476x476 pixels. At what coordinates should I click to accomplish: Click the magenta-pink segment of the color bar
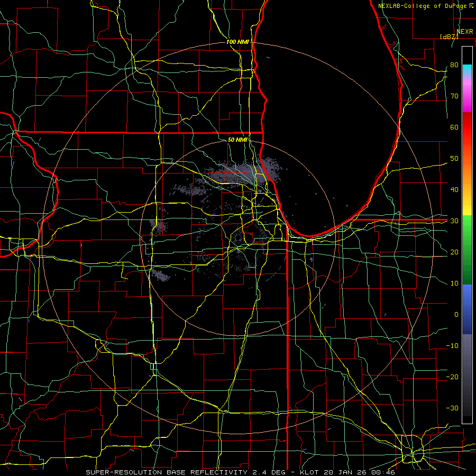click(467, 97)
